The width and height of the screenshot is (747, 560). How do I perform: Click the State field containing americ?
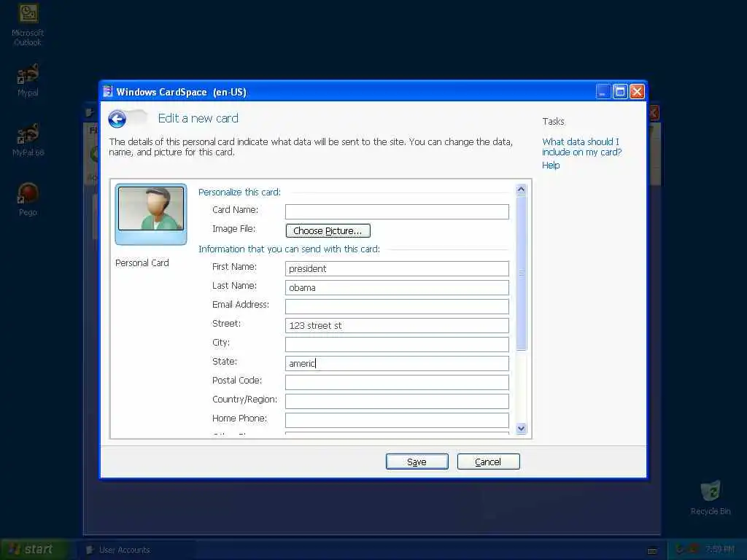coord(397,363)
